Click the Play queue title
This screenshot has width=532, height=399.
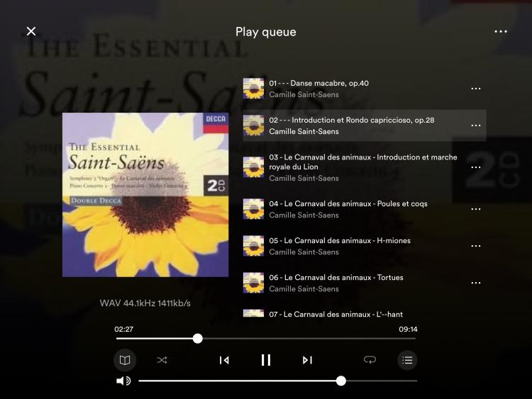266,32
